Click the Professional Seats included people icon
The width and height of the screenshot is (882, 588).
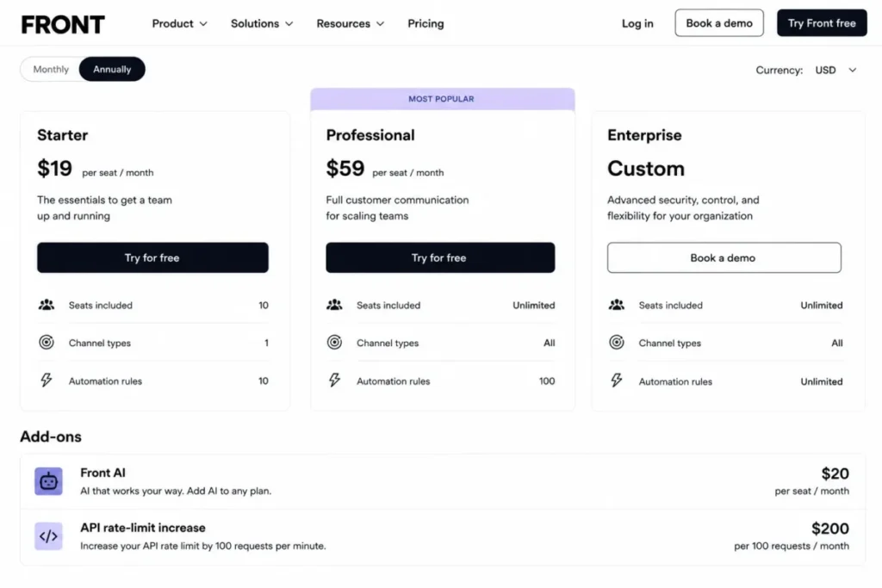[334, 305]
